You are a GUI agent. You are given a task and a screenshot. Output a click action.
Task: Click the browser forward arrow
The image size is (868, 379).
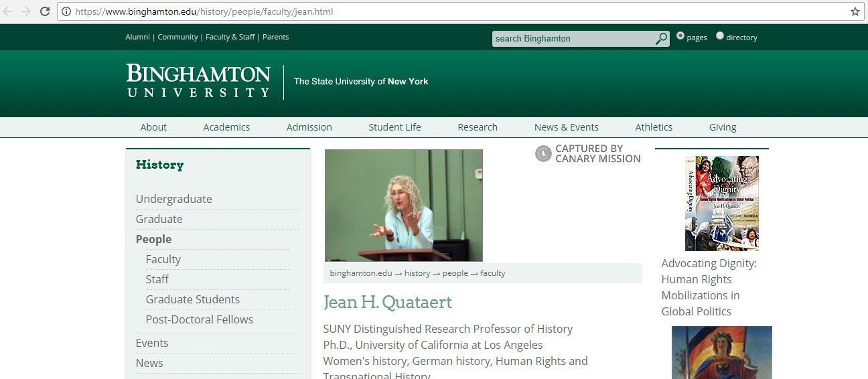click(26, 11)
